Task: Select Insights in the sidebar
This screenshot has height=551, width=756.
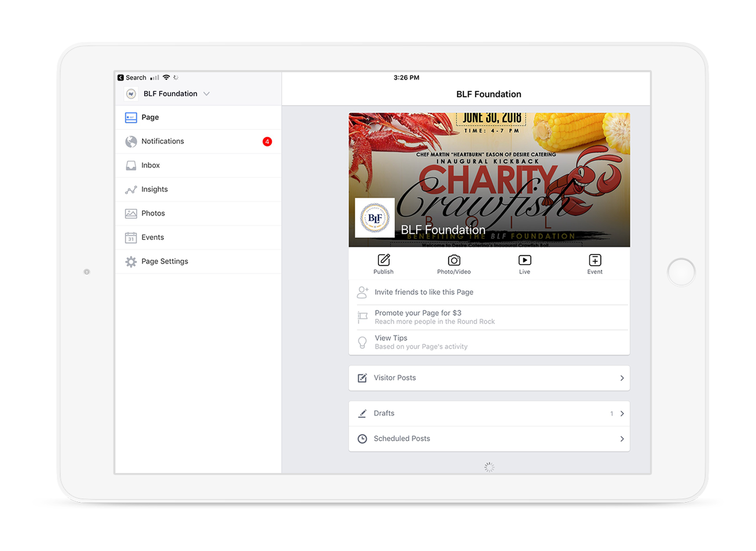Action: [x=198, y=190]
